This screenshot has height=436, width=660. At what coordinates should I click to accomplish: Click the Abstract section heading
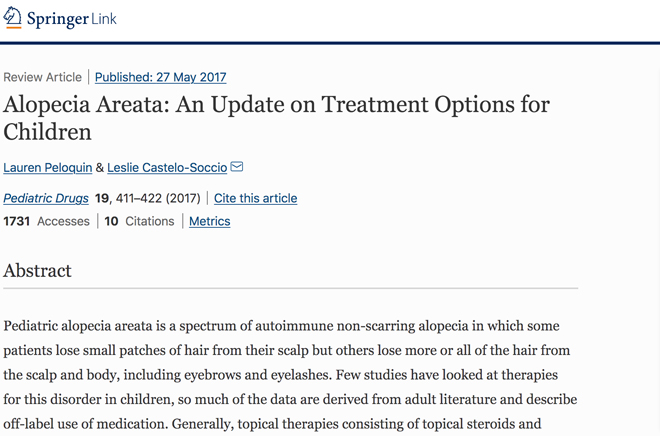[x=37, y=271]
